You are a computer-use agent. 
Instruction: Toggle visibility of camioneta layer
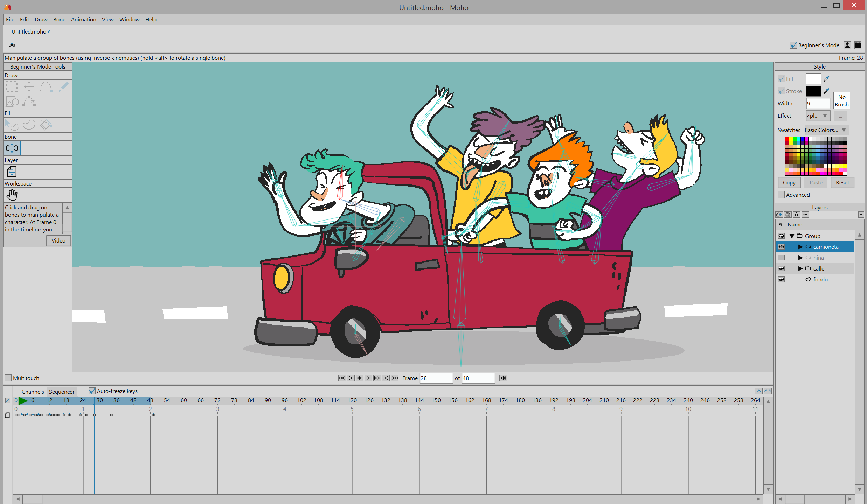[781, 247]
